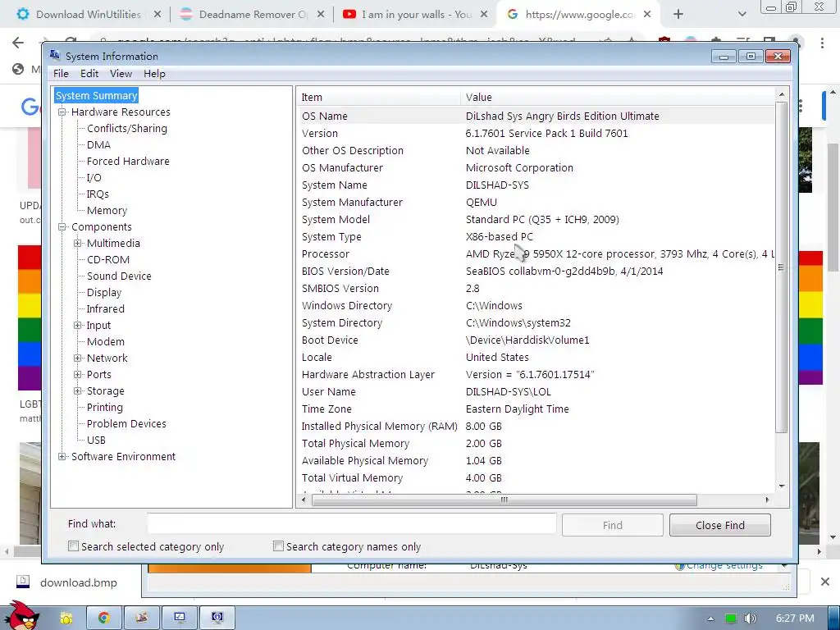This screenshot has width=840, height=630.
Task: Open the File menu in System Information
Action: 61,73
